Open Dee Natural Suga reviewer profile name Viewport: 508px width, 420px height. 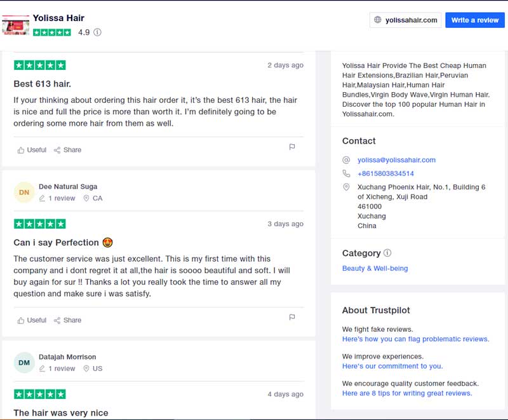pos(68,187)
